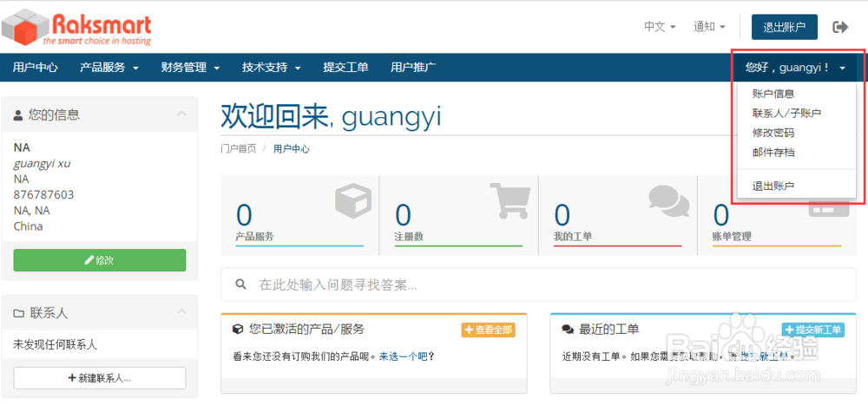Click the comments icon beside 最近的工单

click(568, 330)
